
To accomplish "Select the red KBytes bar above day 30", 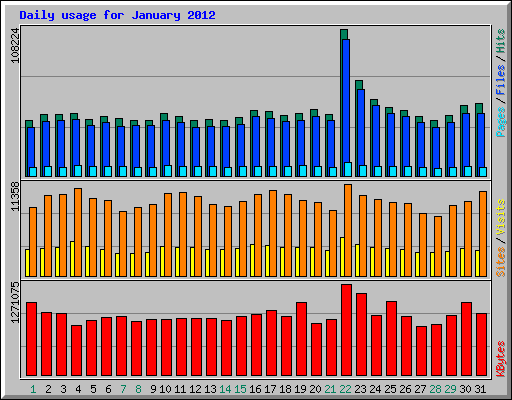I will (x=466, y=339).
